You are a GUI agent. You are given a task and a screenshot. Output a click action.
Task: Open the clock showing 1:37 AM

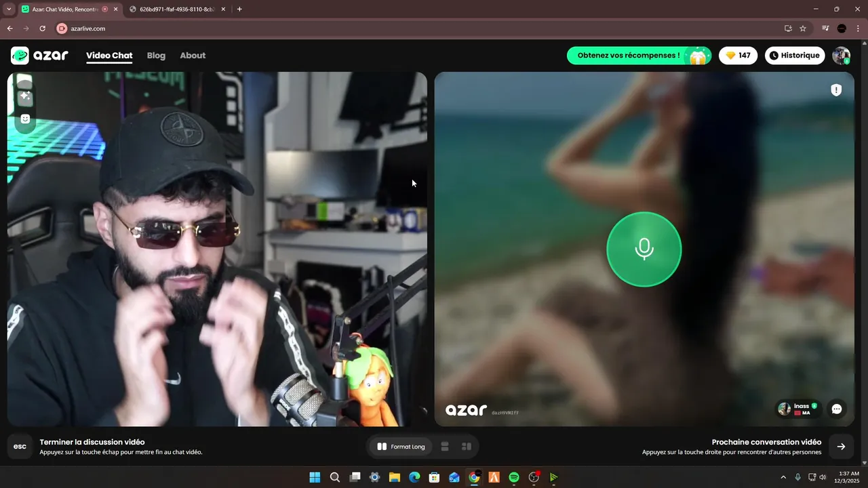[x=848, y=477]
